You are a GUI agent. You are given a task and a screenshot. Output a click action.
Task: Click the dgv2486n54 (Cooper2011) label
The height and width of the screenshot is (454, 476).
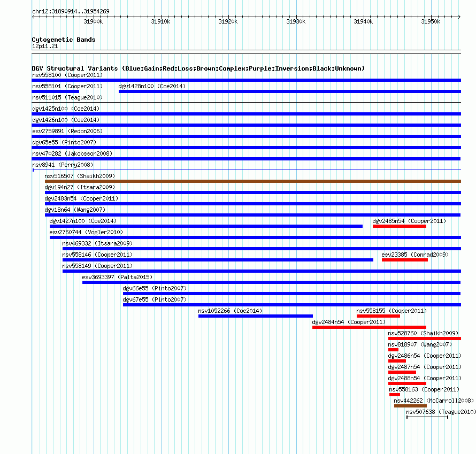click(x=425, y=356)
